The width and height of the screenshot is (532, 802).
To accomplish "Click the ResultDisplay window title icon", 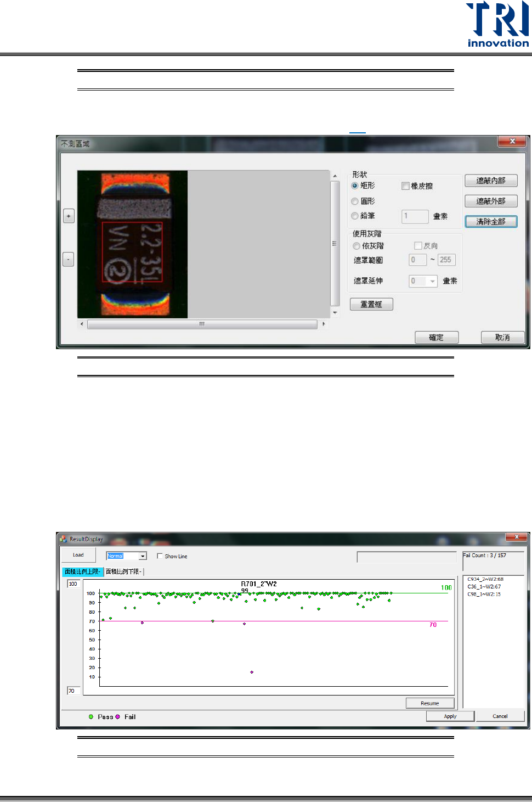I will coord(64,539).
